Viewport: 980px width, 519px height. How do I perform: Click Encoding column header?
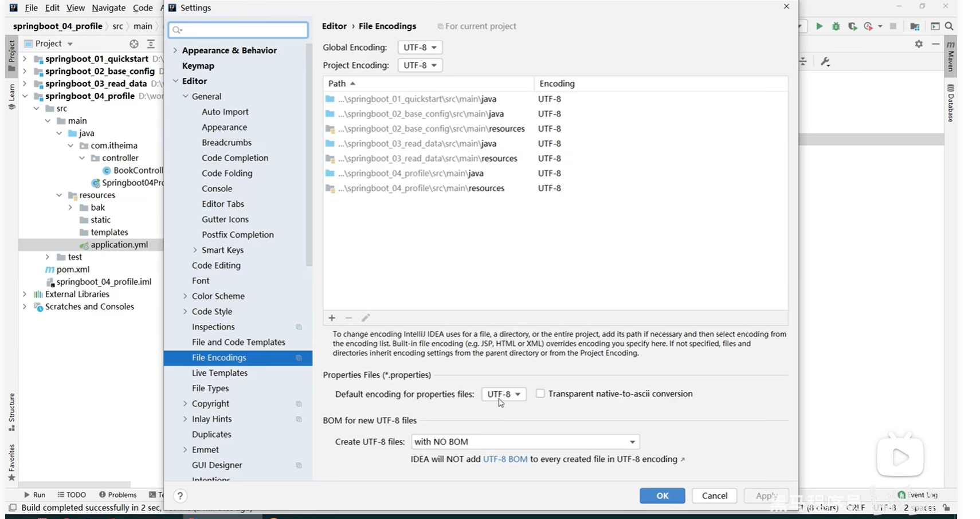pyautogui.click(x=661, y=84)
